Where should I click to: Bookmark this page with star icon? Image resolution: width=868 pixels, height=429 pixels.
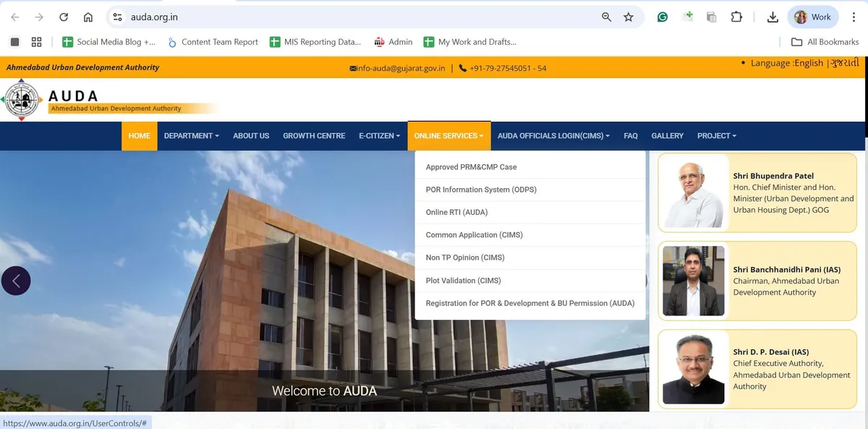pyautogui.click(x=628, y=17)
